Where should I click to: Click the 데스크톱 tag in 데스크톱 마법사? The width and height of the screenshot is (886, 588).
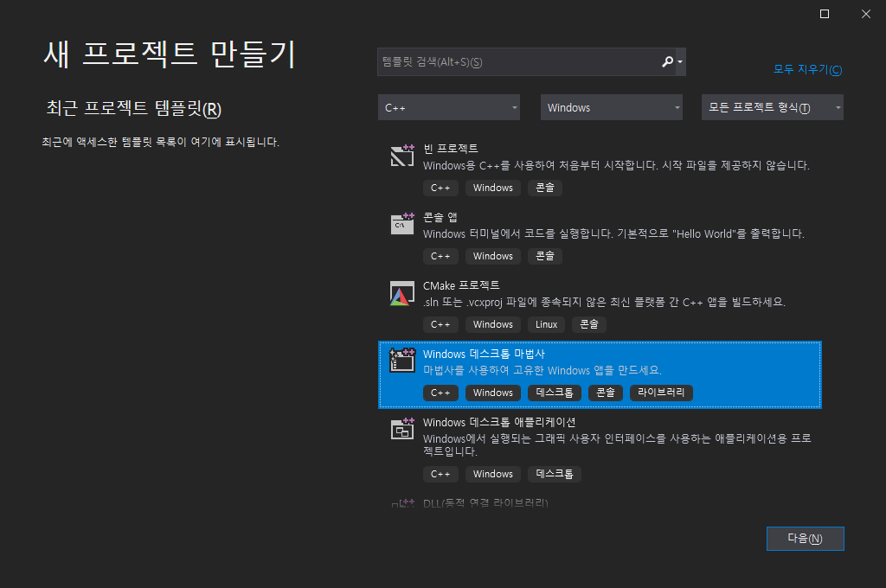tap(555, 393)
